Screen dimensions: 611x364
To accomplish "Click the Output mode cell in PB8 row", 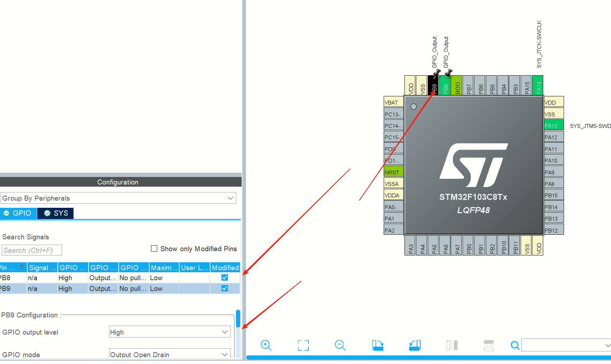I will point(103,278).
